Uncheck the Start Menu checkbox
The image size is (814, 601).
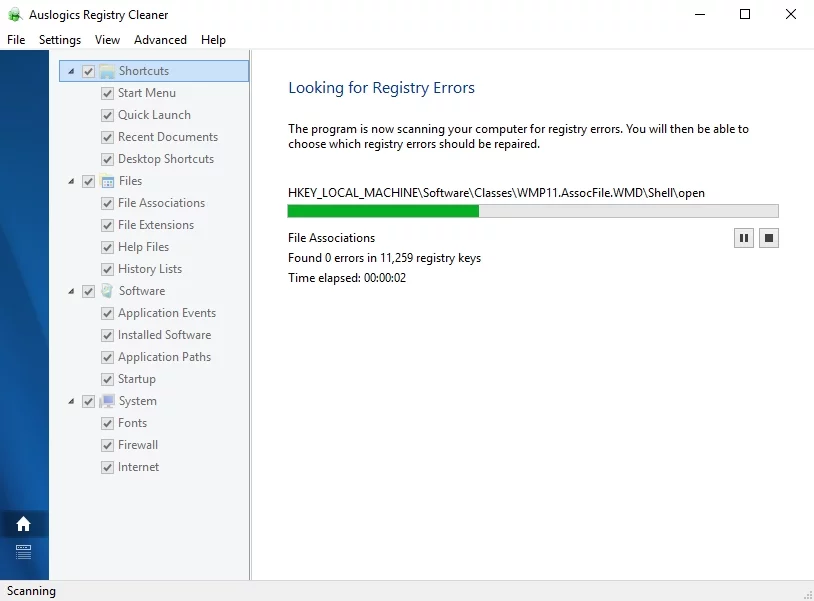click(107, 93)
